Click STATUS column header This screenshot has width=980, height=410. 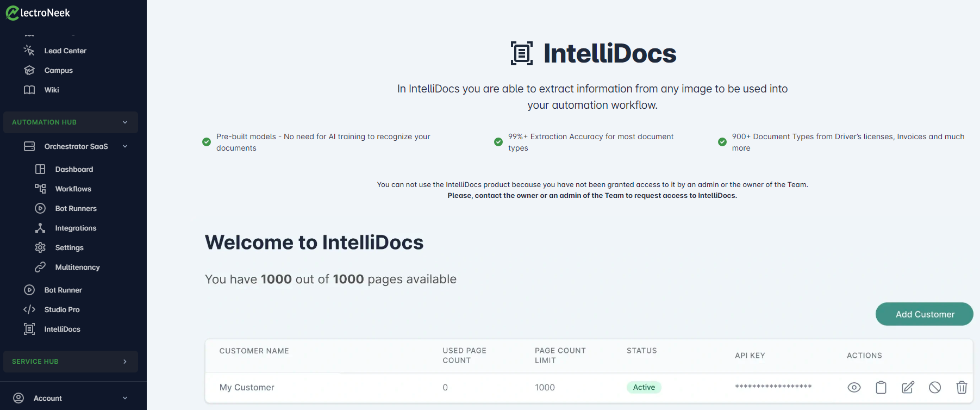point(642,351)
